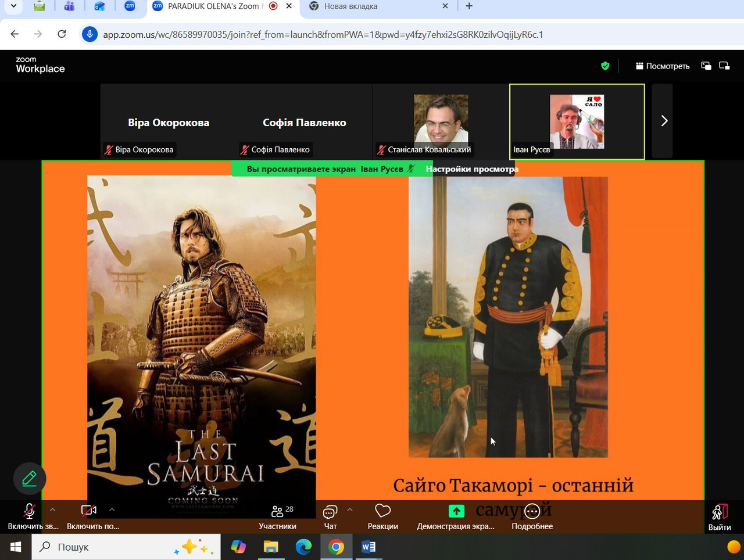Click Настройки просмотра view settings
The width and height of the screenshot is (744, 560).
(471, 169)
